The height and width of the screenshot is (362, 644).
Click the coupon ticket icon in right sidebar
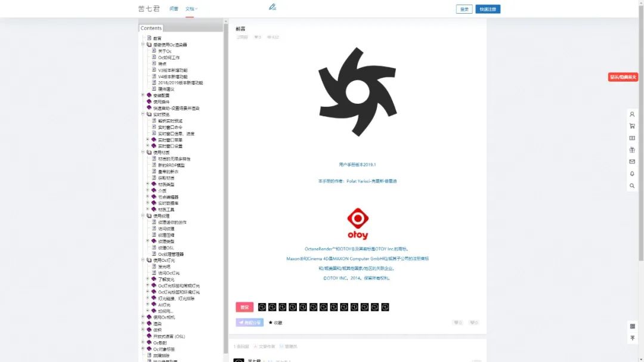click(x=632, y=138)
